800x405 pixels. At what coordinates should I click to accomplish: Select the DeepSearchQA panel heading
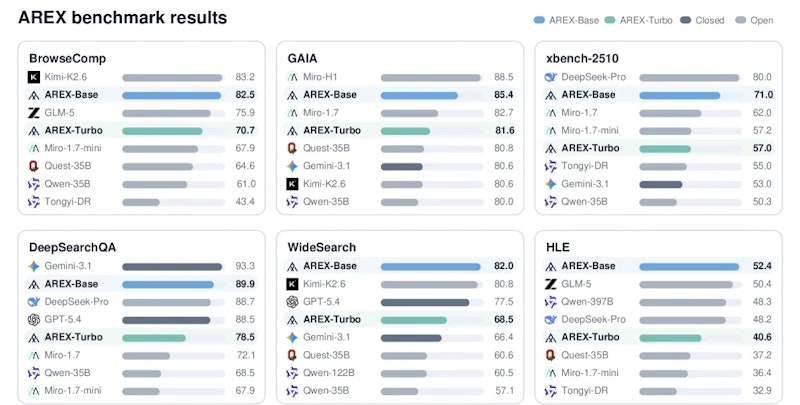coord(72,247)
